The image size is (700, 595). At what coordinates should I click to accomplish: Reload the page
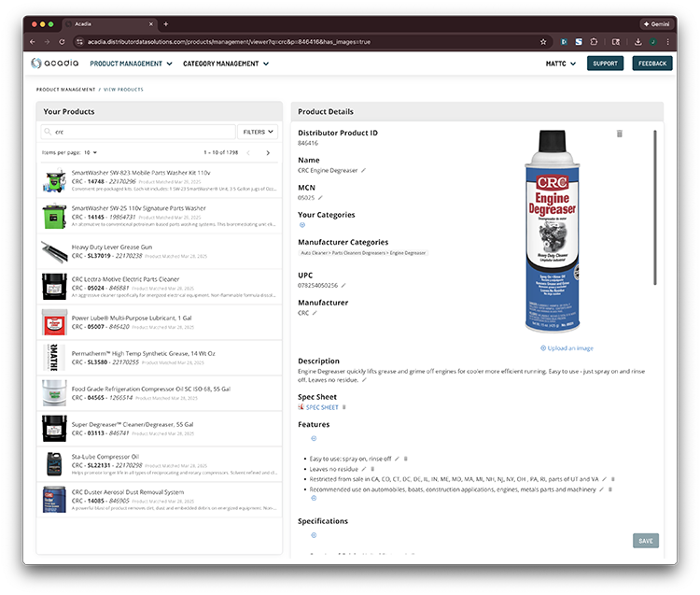coord(62,41)
